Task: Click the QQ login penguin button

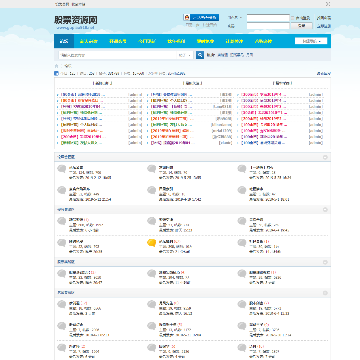Action: [x=201, y=17]
